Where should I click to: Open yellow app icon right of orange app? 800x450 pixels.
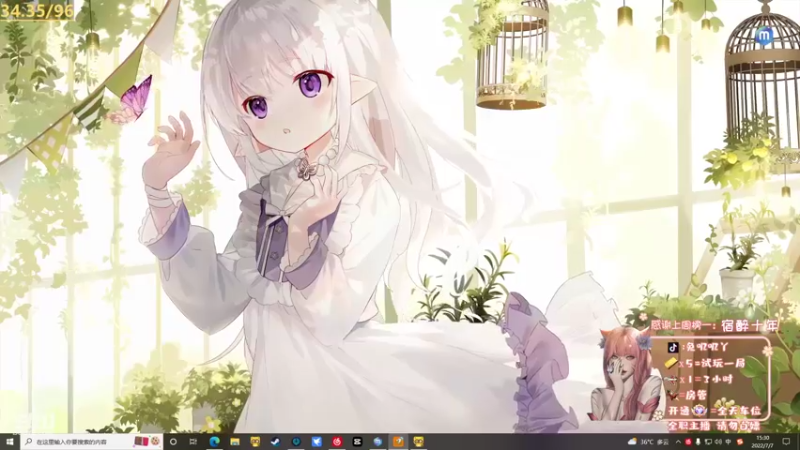[x=418, y=441]
